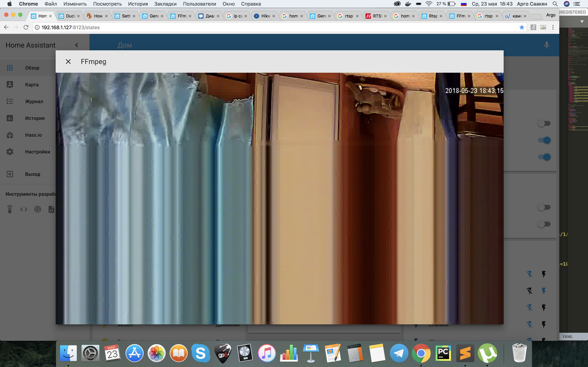
Task: Open the Обзор overview icon in sidebar
Action: pyautogui.click(x=10, y=68)
